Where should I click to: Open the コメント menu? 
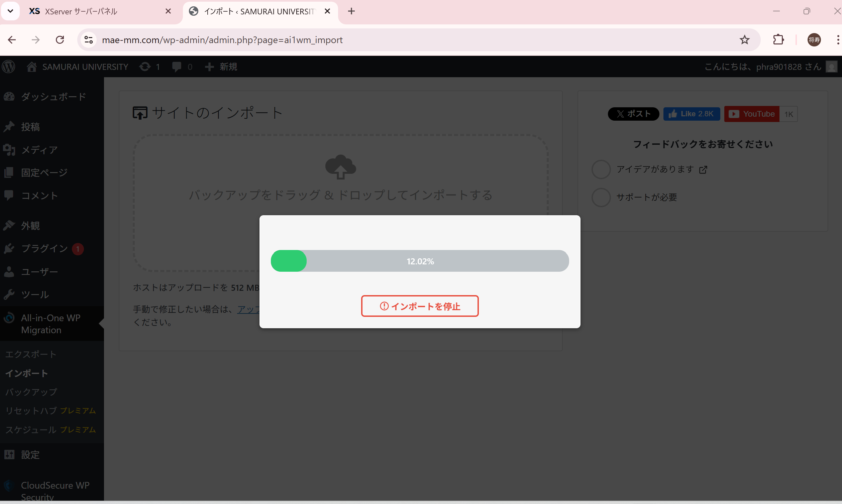point(52,195)
